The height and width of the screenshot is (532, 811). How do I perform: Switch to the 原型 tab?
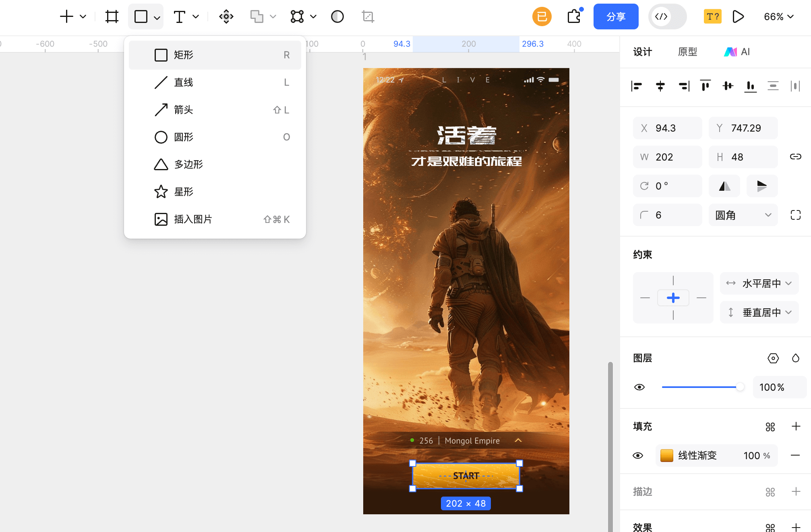(x=687, y=52)
